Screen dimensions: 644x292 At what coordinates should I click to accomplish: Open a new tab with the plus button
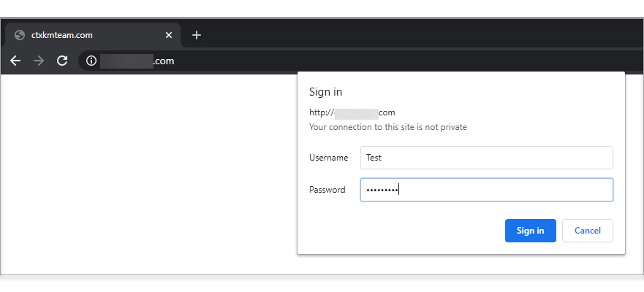pos(197,35)
